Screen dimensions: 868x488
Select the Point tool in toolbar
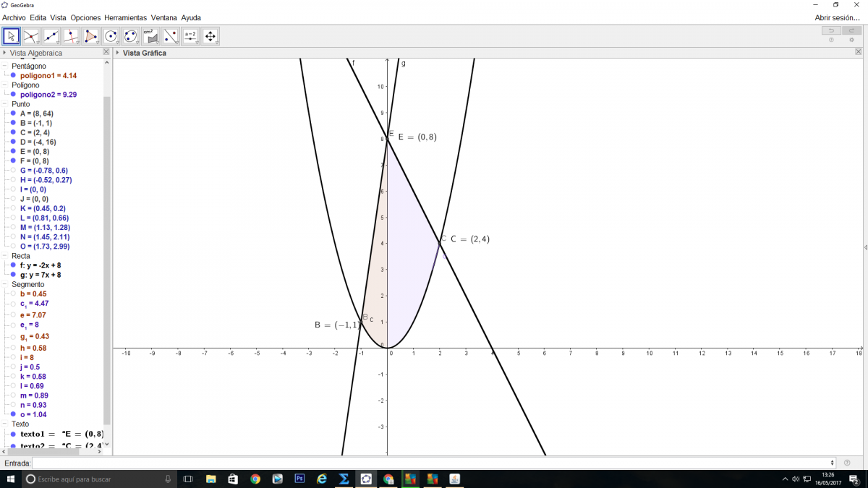[31, 36]
